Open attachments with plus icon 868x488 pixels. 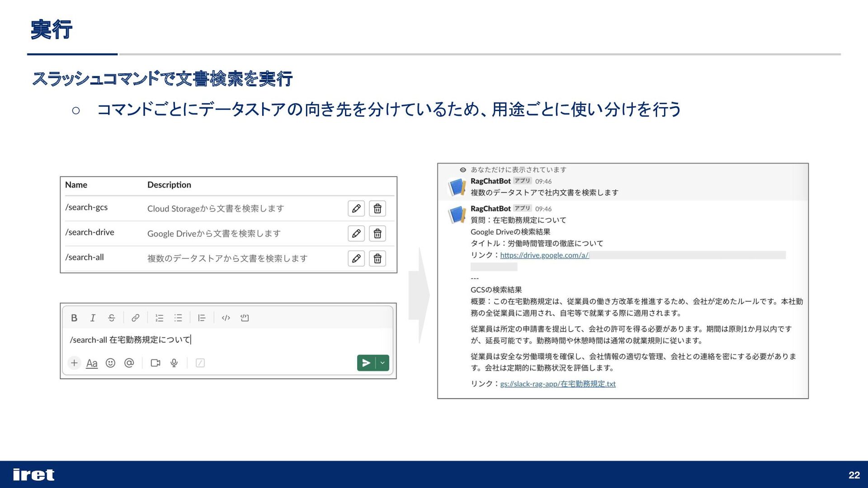click(74, 363)
